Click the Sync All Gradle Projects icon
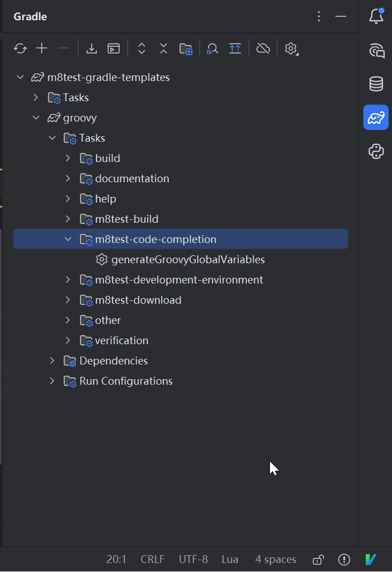 [x=20, y=48]
